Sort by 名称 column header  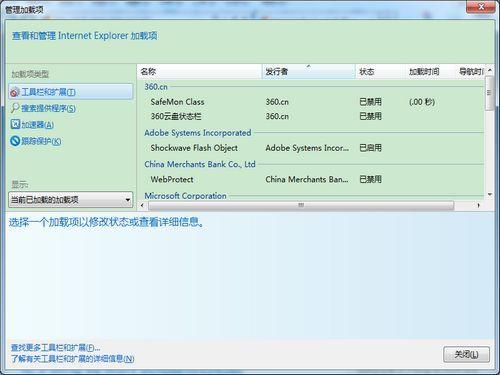point(200,71)
